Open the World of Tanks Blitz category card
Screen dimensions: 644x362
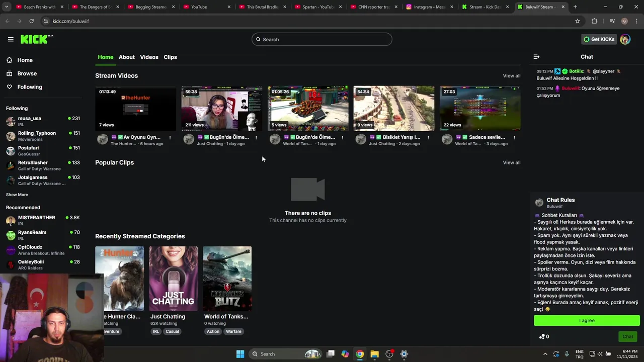point(227,279)
